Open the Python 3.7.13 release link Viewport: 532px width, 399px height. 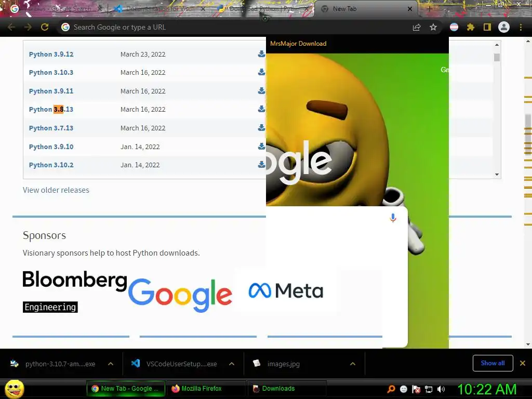point(51,128)
